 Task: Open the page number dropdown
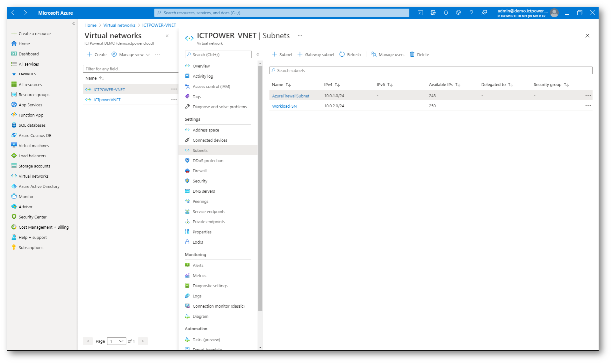click(116, 341)
